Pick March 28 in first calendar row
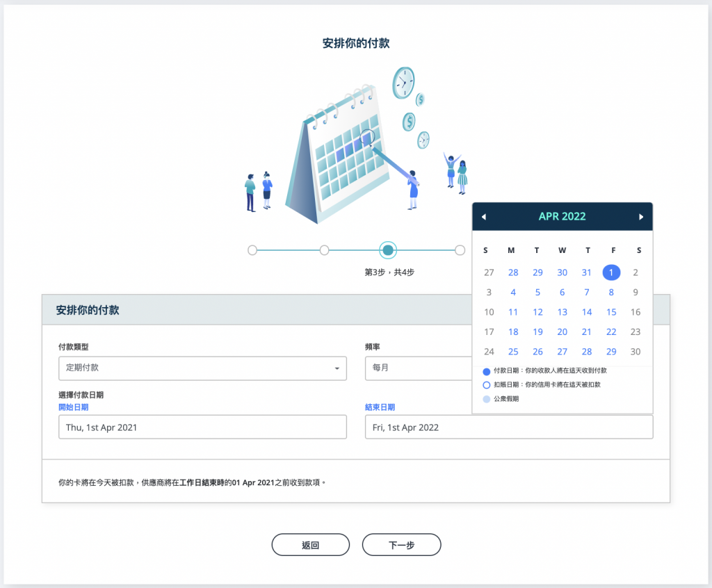 click(513, 272)
